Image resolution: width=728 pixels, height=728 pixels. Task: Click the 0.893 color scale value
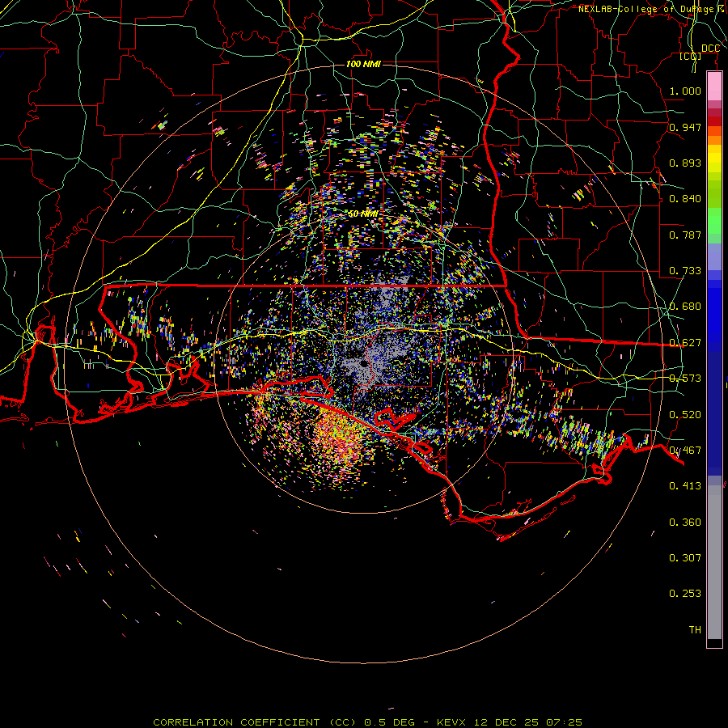pos(685,163)
